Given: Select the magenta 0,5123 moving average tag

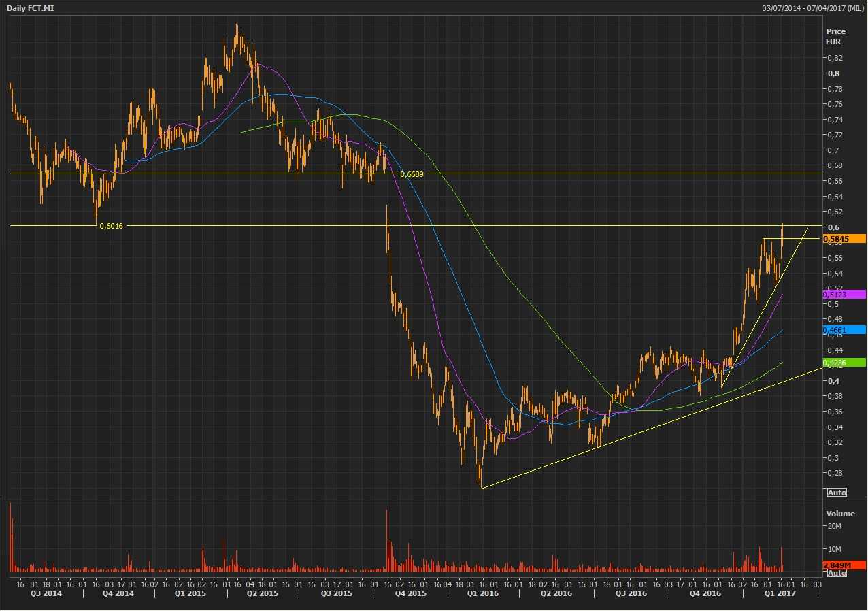Looking at the screenshot, I should click(x=844, y=295).
